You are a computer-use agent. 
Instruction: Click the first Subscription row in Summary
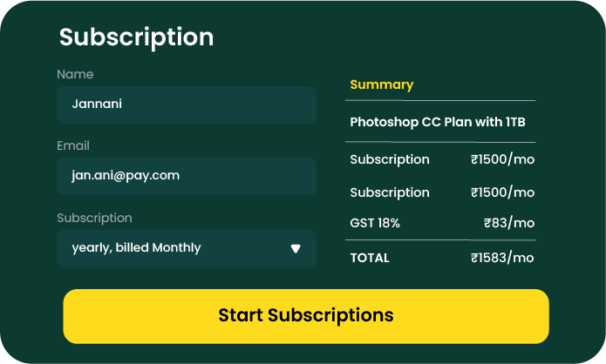tap(390, 160)
